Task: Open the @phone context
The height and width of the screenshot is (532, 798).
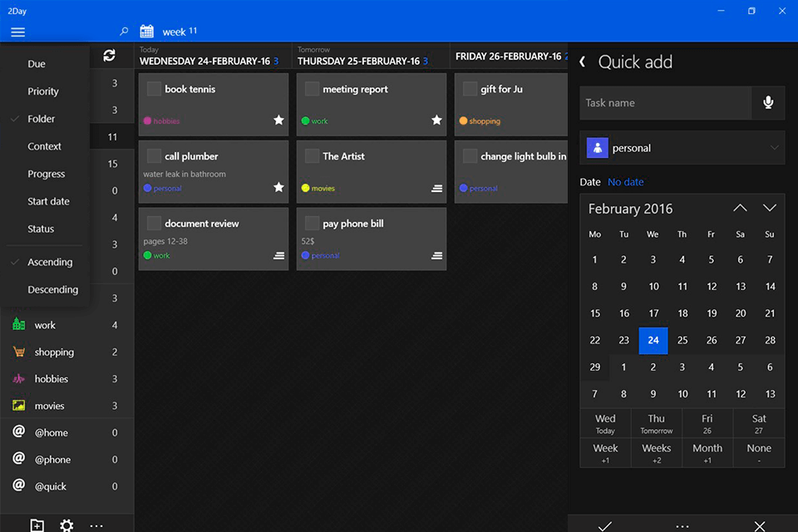Action: 66,459
